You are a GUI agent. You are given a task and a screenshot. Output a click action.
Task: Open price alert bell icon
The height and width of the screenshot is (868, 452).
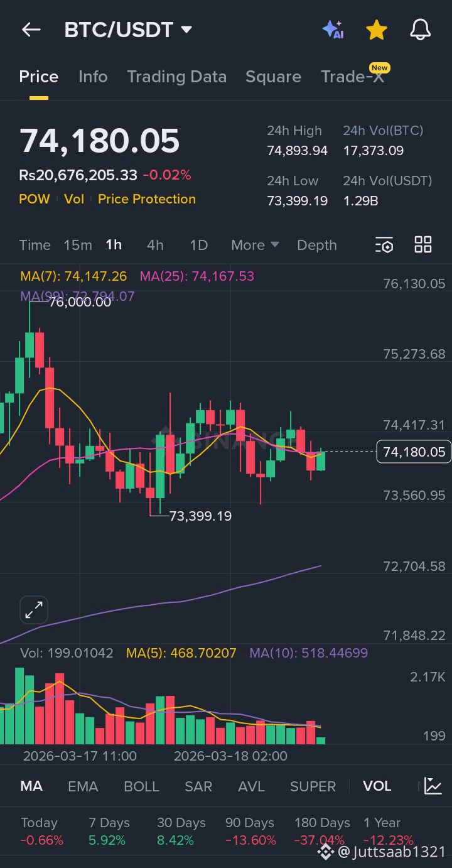coord(420,30)
